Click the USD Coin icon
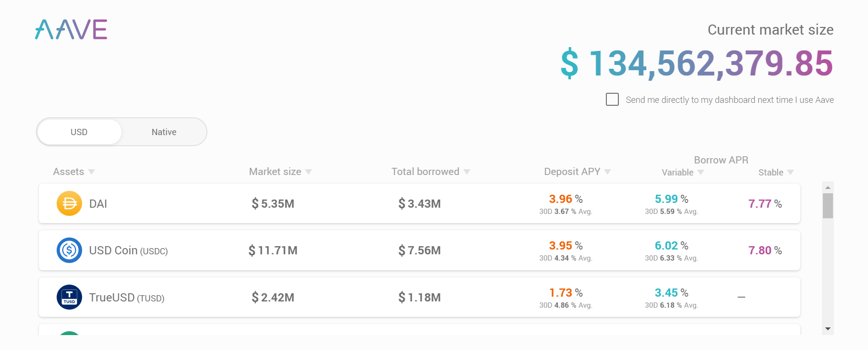 pyautogui.click(x=69, y=250)
